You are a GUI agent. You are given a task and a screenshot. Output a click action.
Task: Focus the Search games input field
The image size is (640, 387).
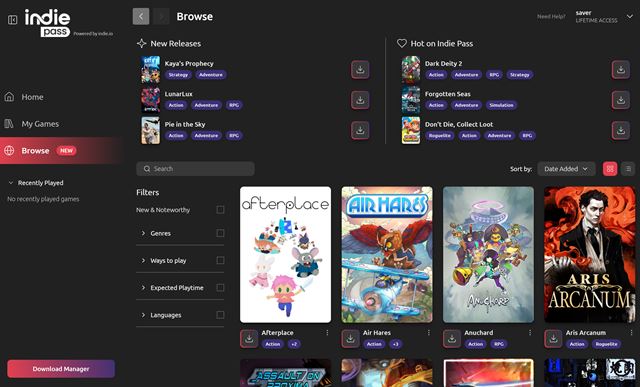click(x=195, y=169)
